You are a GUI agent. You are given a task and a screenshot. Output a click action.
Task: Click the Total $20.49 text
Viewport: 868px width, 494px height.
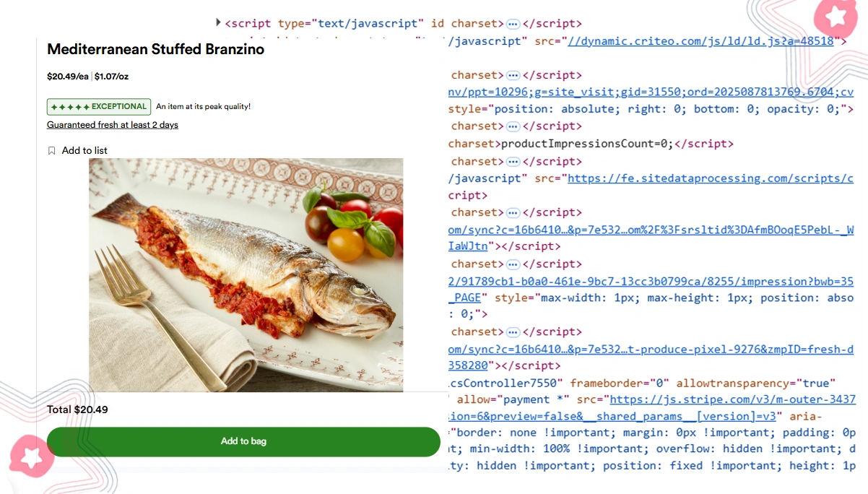pos(77,410)
